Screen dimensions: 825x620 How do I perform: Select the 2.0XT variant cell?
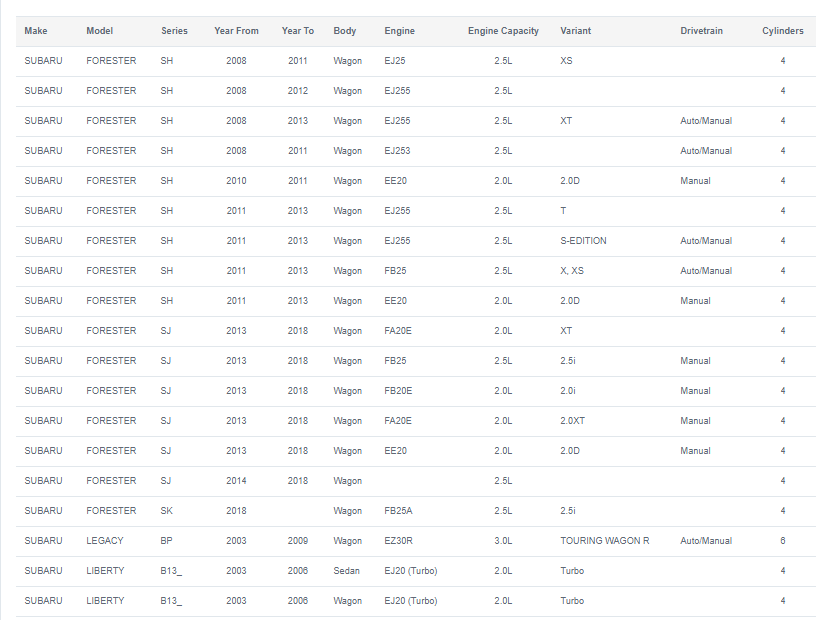(572, 421)
